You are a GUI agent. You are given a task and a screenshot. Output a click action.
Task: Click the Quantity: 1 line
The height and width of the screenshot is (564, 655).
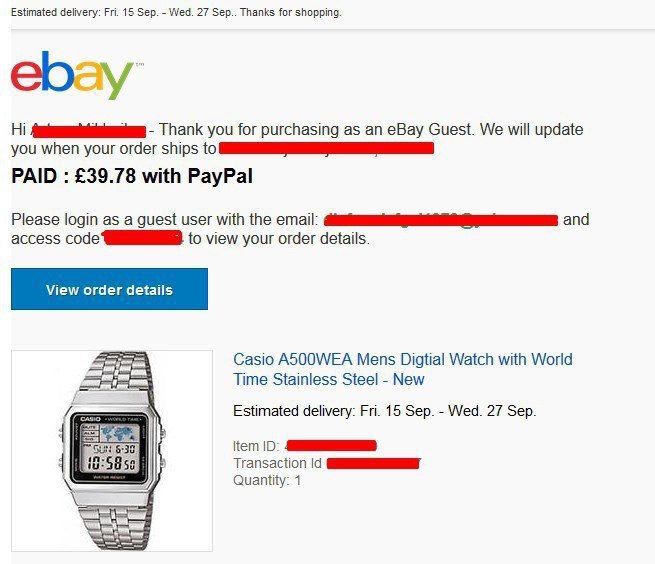point(267,480)
